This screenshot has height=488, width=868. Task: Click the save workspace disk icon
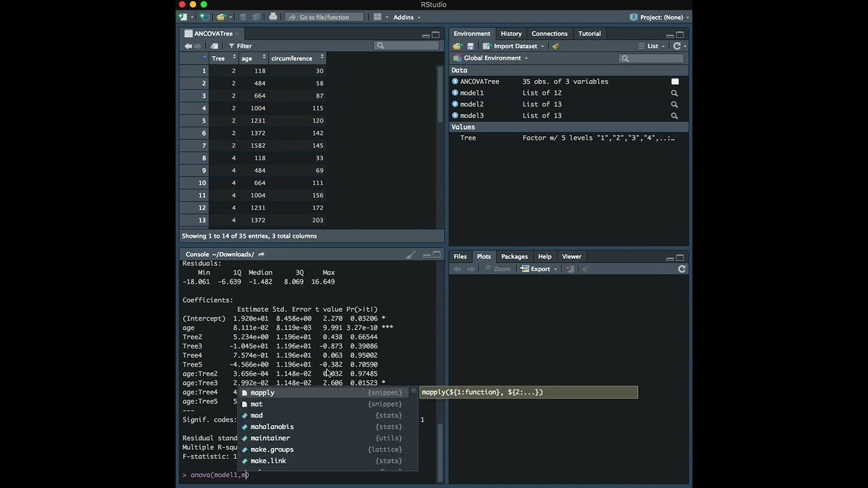click(x=470, y=46)
